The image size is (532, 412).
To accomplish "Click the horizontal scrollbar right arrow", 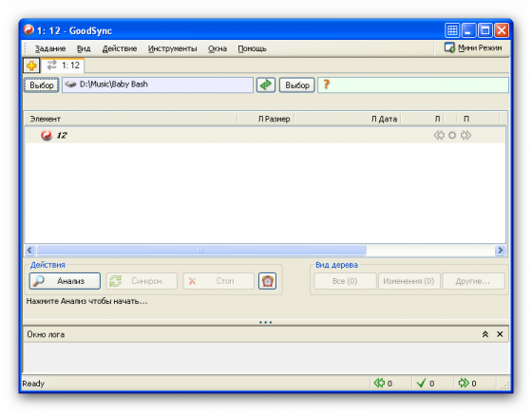I will point(500,251).
